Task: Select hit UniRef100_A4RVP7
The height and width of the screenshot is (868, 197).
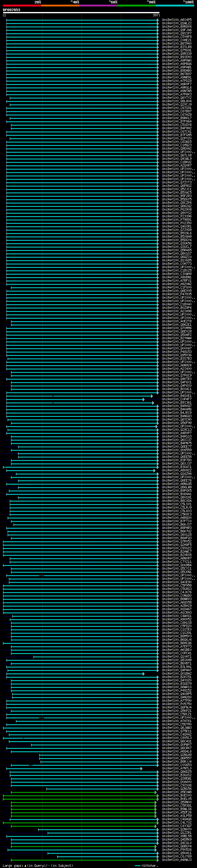Action: [x=177, y=433]
